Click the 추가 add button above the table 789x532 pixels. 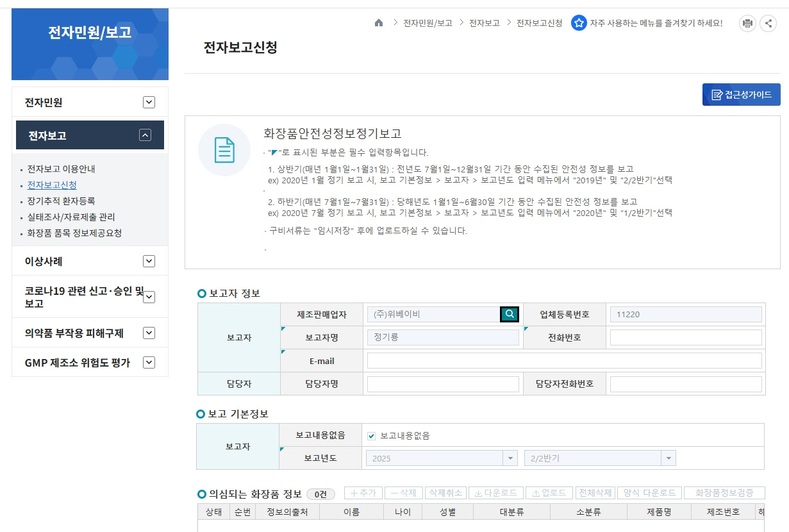[x=363, y=493]
